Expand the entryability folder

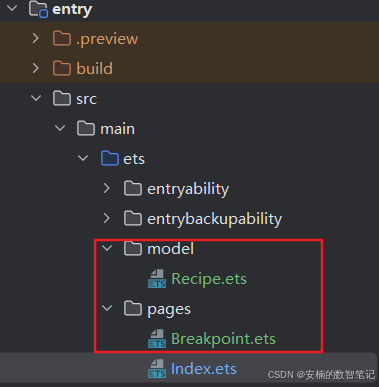click(107, 188)
